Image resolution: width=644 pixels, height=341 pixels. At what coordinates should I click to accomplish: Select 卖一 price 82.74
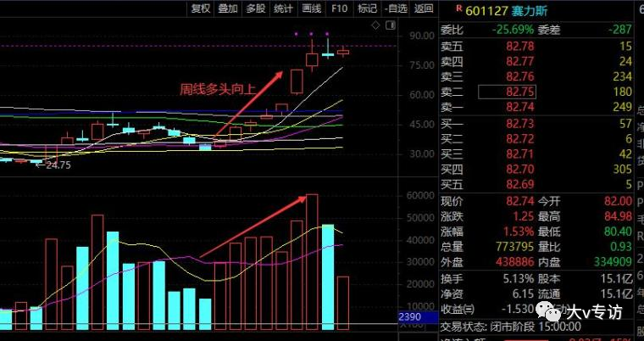[x=520, y=107]
